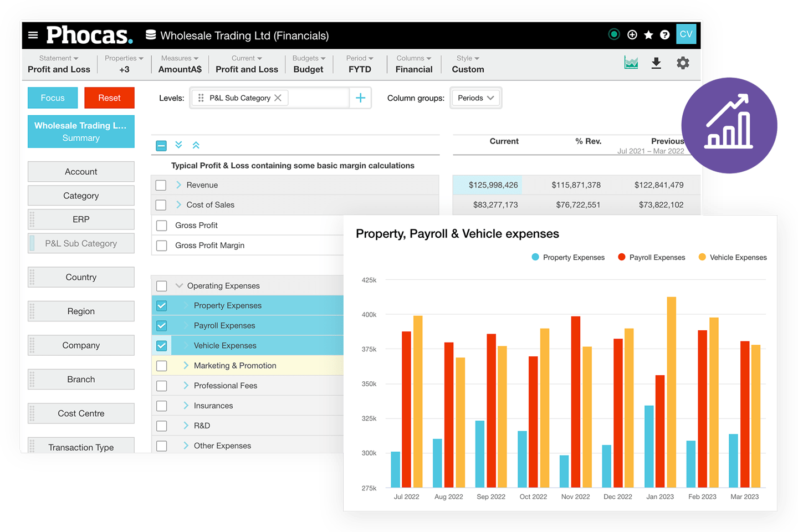This screenshot has height=532, width=798.
Task: Open the Periods column groups dropdown
Action: [x=475, y=98]
